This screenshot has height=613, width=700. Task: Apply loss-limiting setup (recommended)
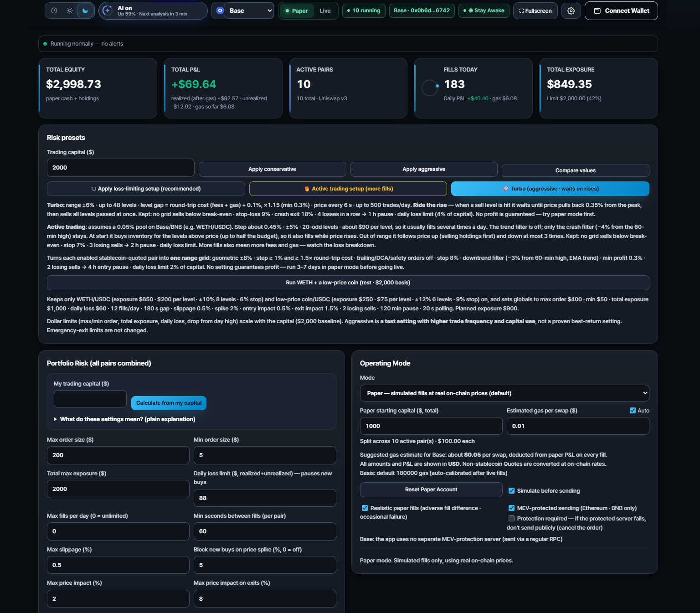pos(146,189)
